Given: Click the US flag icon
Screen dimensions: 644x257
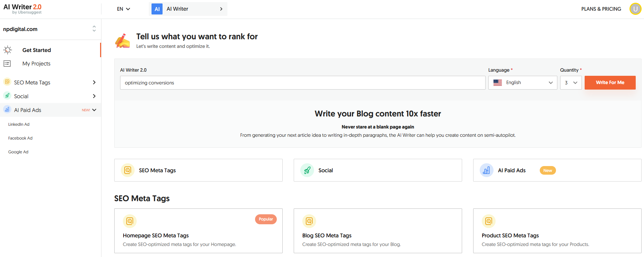Looking at the screenshot, I should pyautogui.click(x=498, y=83).
